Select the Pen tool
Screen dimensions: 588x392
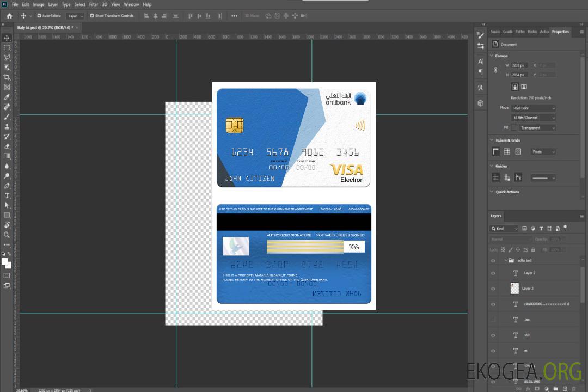(x=7, y=186)
